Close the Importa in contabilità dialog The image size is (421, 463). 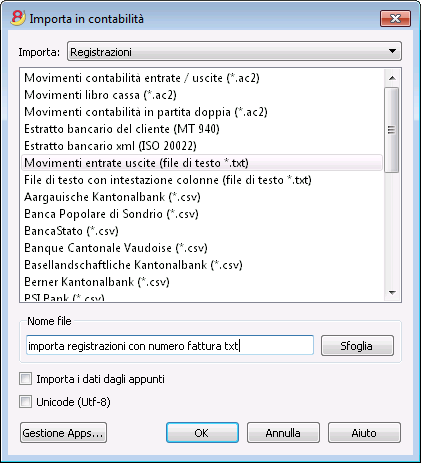tap(395, 18)
